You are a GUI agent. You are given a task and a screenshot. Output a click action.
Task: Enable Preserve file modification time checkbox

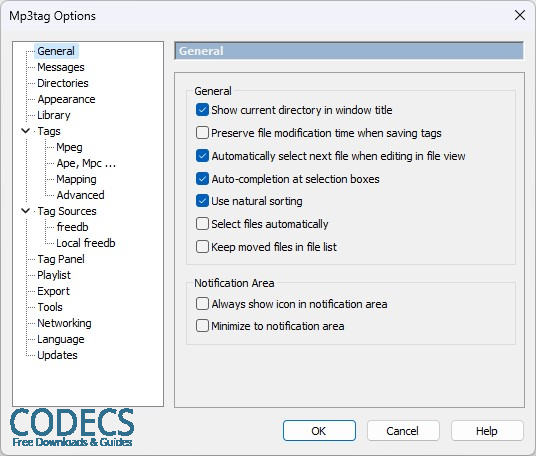(202, 133)
